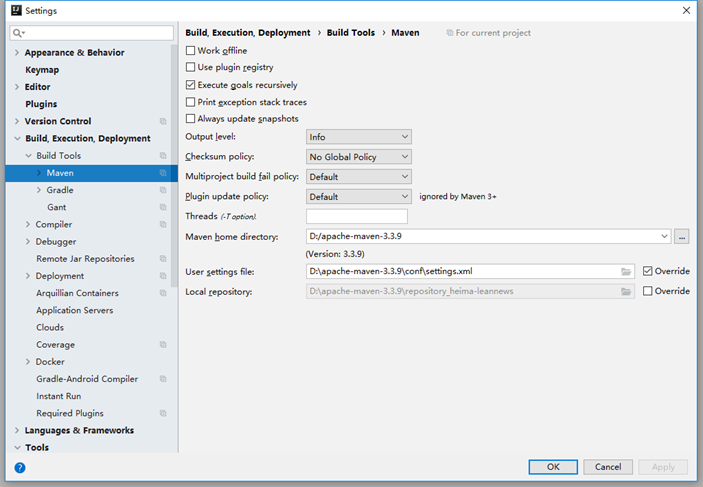Viewport: 703px width, 487px height.
Task: Expand Appearance & Behavior section
Action: pos(17,52)
